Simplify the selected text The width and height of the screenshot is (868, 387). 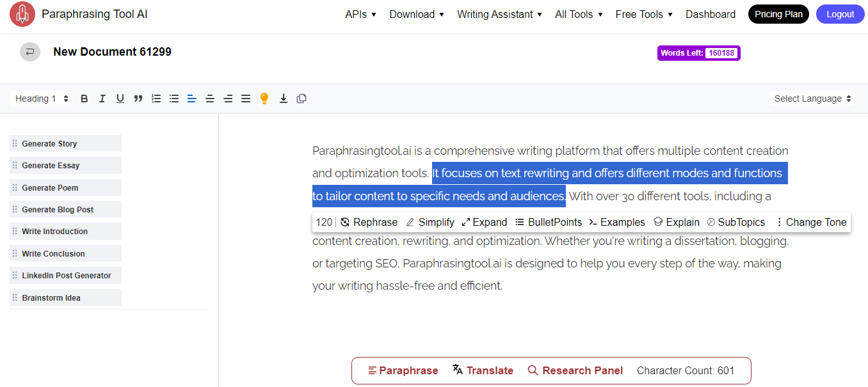click(x=430, y=222)
